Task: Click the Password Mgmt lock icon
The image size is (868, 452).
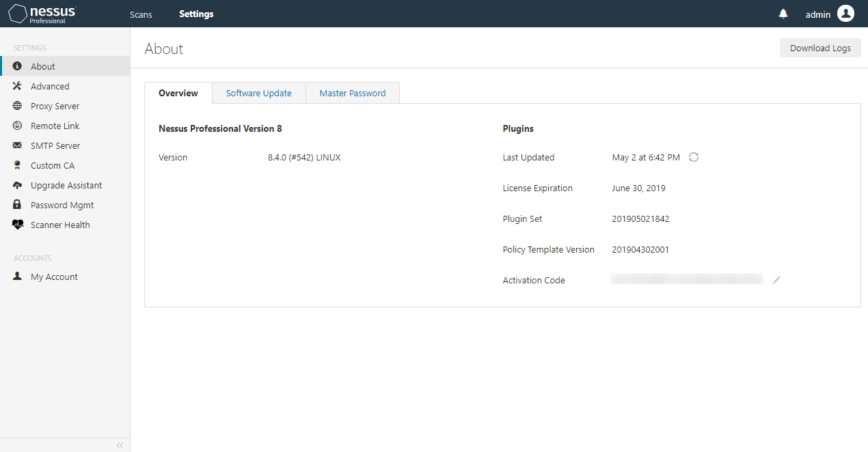Action: [18, 205]
